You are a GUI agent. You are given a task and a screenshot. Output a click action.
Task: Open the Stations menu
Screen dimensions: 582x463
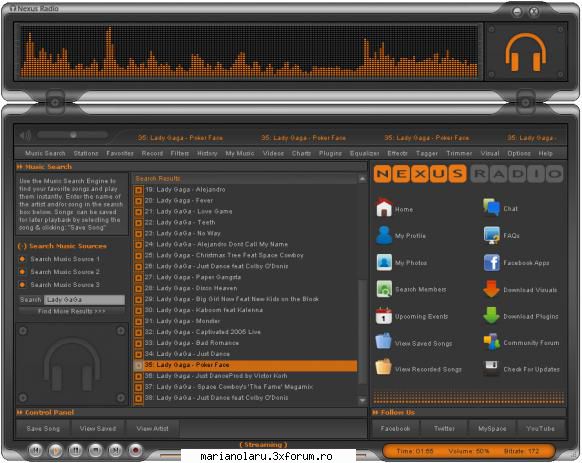[x=86, y=153]
